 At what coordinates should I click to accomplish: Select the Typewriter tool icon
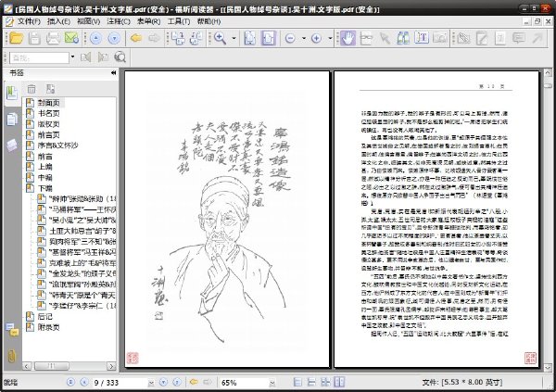point(422,38)
